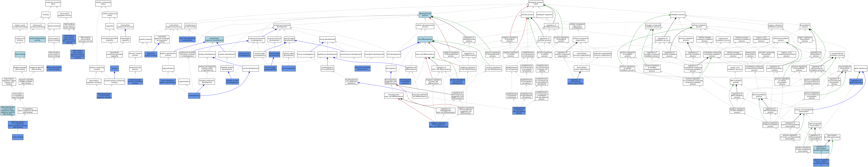868x167 pixels.
Task: Select the 'transcription cis-regulatory region binding' node
Action: tap(18, 96)
